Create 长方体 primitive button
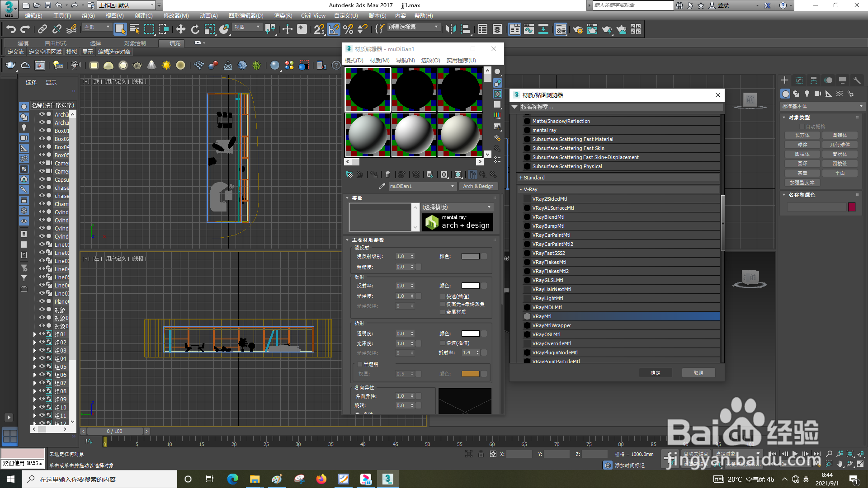The height and width of the screenshot is (489, 868). tap(802, 136)
